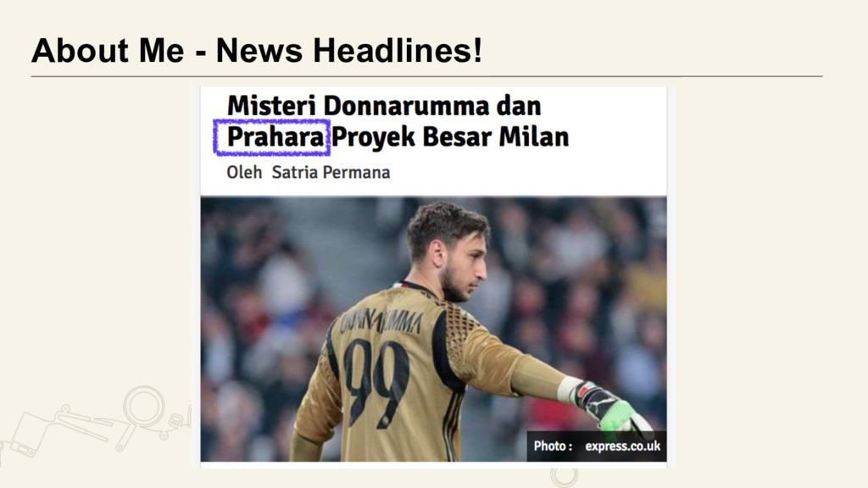Click the word "Milan" in the headline

[534, 136]
